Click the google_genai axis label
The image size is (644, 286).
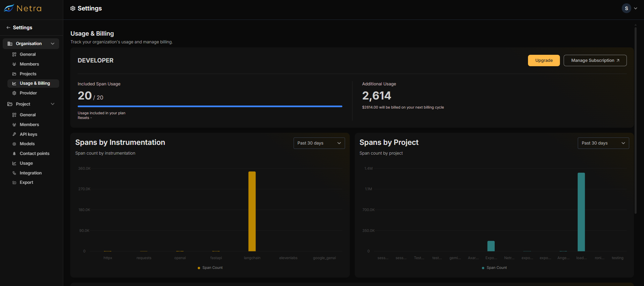tap(325, 258)
